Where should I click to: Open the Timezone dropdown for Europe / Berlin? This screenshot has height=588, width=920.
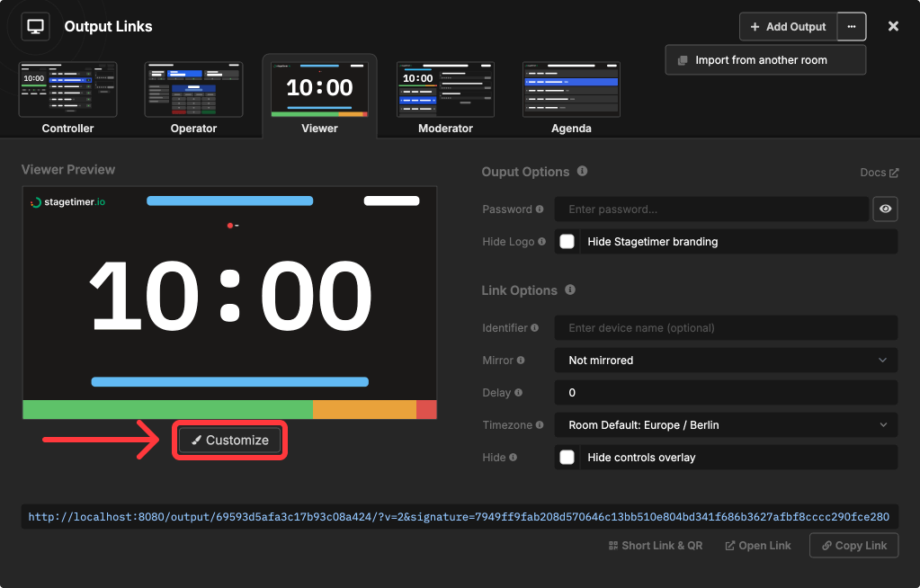[x=726, y=424]
